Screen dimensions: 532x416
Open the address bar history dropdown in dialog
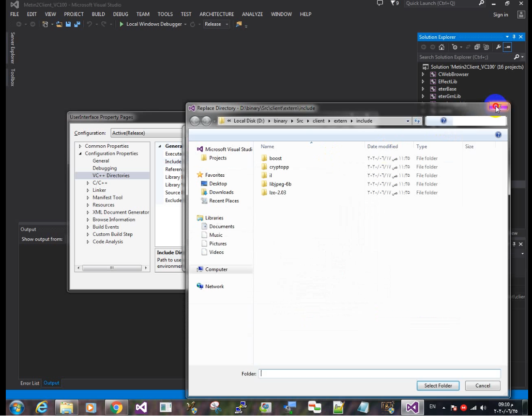click(x=408, y=121)
